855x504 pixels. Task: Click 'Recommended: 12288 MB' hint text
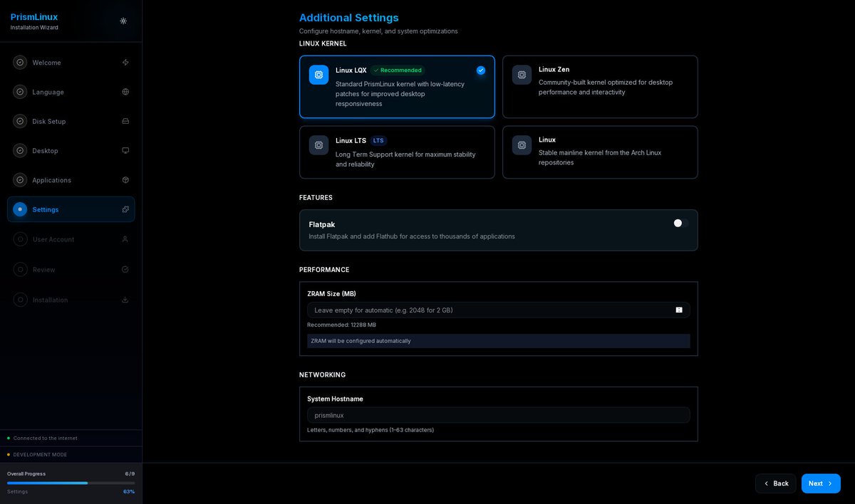point(341,325)
